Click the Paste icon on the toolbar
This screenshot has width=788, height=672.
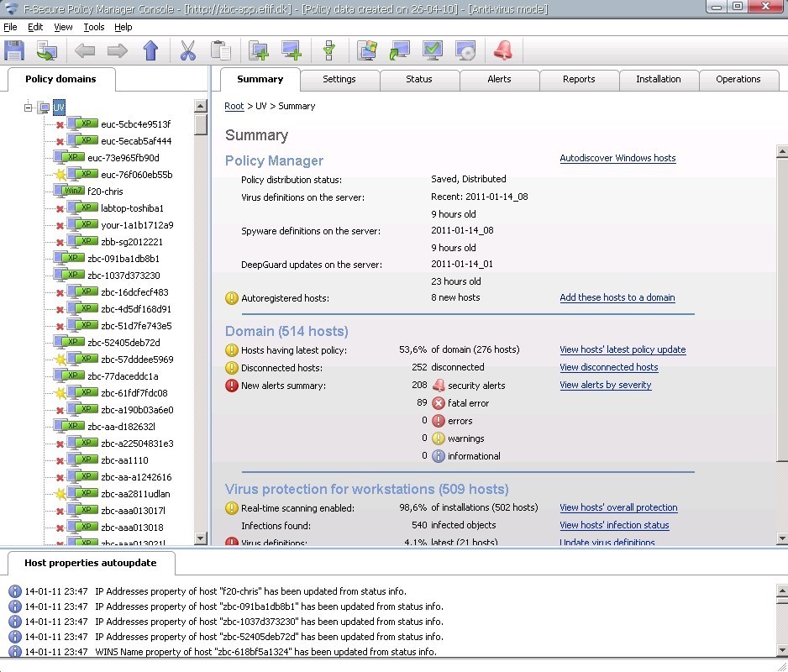(219, 50)
